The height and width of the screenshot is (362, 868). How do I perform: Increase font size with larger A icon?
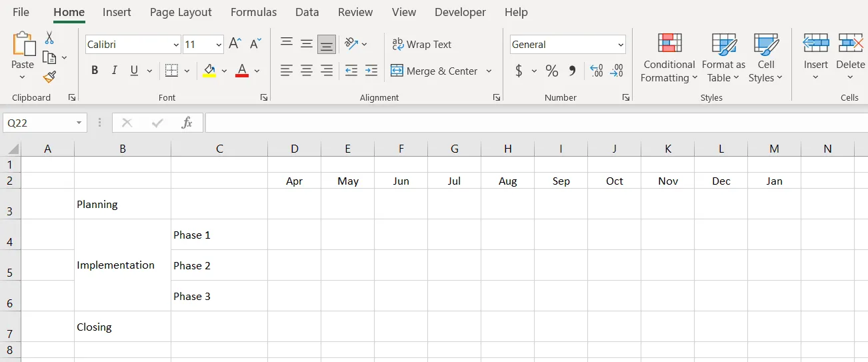tap(235, 44)
